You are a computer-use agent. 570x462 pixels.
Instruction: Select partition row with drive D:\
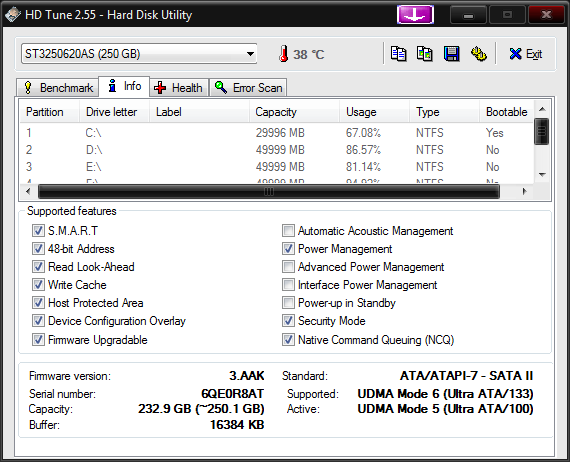click(x=277, y=150)
